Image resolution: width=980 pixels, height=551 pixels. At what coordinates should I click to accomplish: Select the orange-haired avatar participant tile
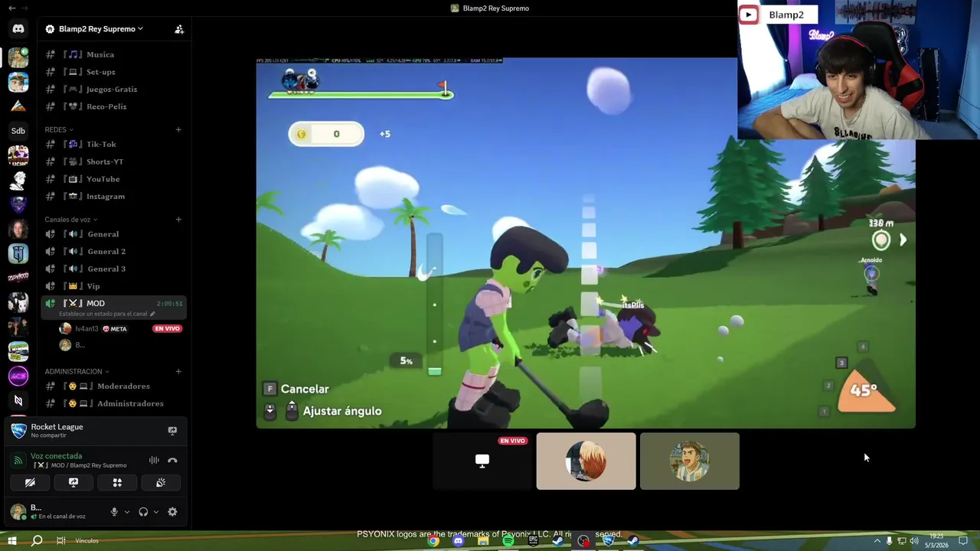pyautogui.click(x=586, y=461)
